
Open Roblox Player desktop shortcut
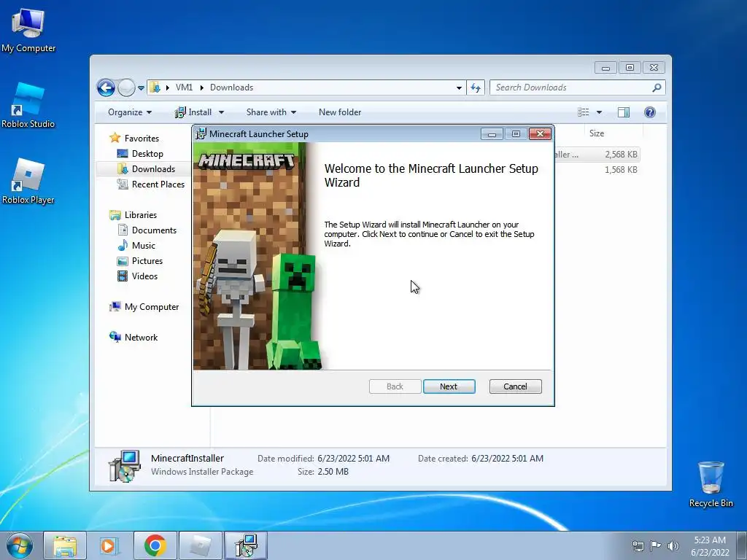(x=28, y=182)
